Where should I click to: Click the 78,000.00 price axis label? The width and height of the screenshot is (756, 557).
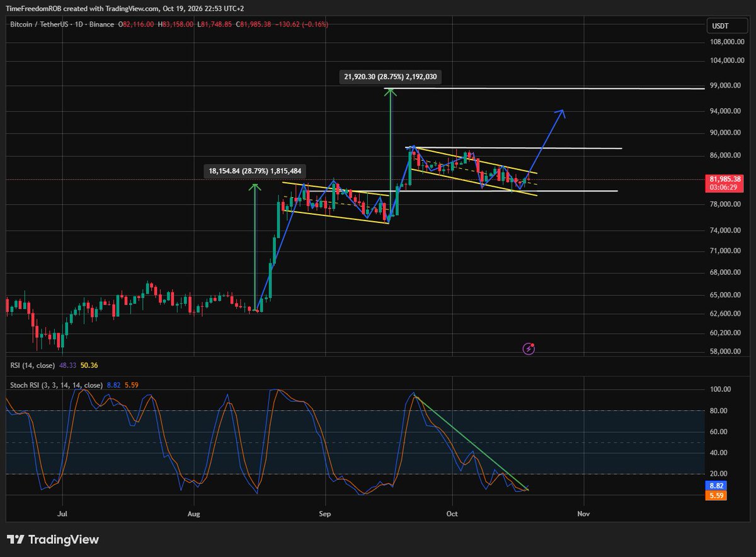726,205
